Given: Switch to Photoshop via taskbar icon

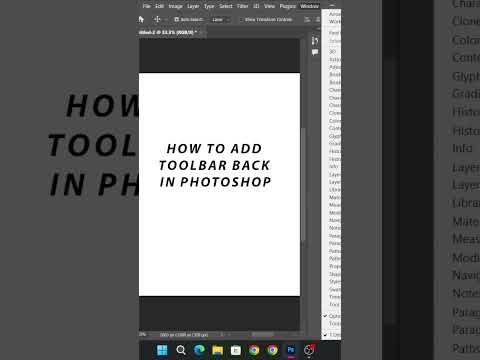Looking at the screenshot, I should click(291, 350).
